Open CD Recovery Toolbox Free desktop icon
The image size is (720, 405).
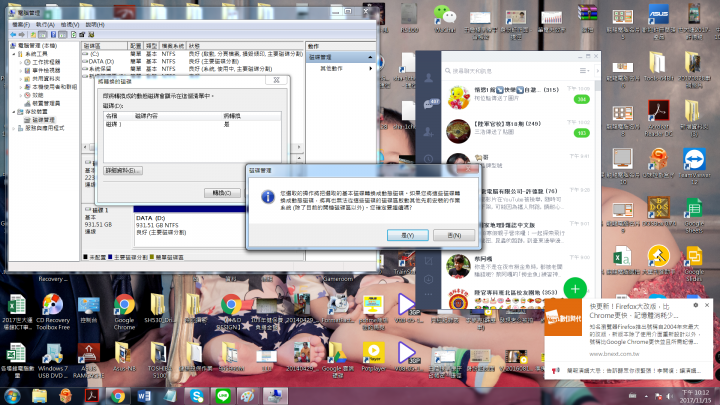(x=53, y=312)
